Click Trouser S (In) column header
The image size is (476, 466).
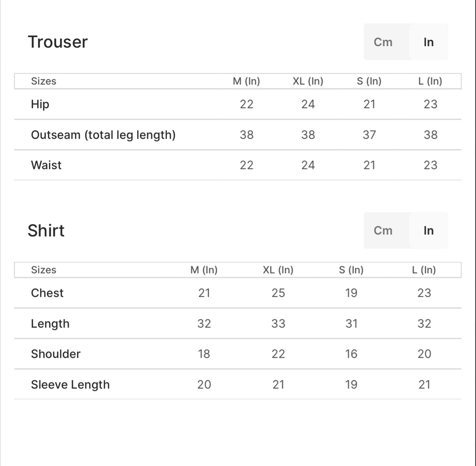pyautogui.click(x=369, y=81)
